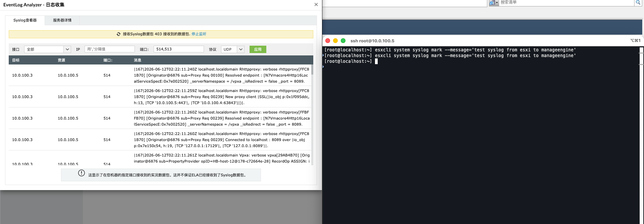
Task: Click the green zoom button of the ssh window
Action: coord(343,41)
